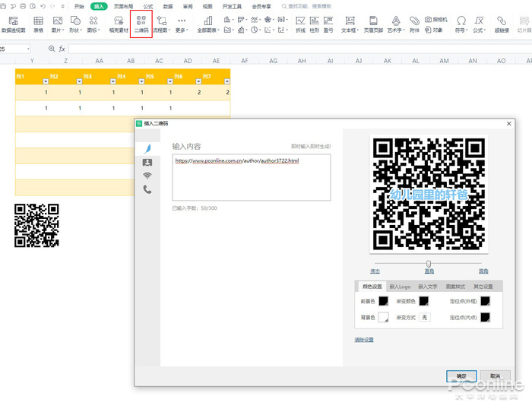
Task: Pick the 定位点(外框) outer frame color swatch
Action: click(486, 301)
